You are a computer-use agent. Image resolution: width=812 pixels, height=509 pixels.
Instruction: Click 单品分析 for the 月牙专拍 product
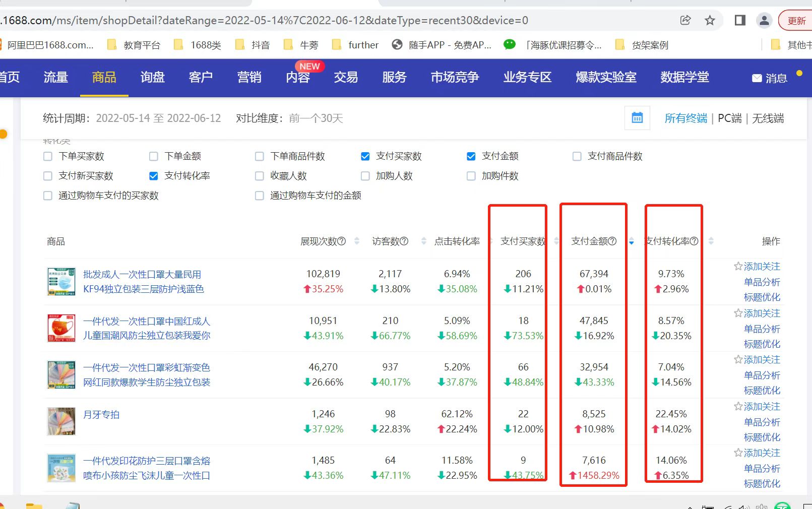pyautogui.click(x=762, y=422)
